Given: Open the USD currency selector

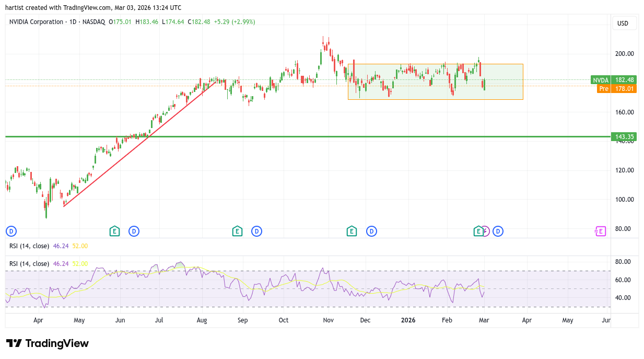Looking at the screenshot, I should pos(623,24).
